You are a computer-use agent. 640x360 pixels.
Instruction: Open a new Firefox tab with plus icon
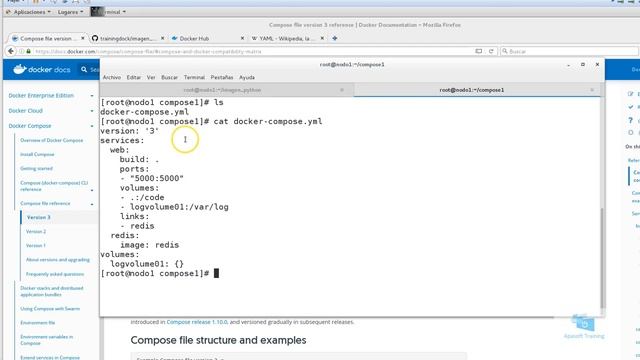[335, 38]
